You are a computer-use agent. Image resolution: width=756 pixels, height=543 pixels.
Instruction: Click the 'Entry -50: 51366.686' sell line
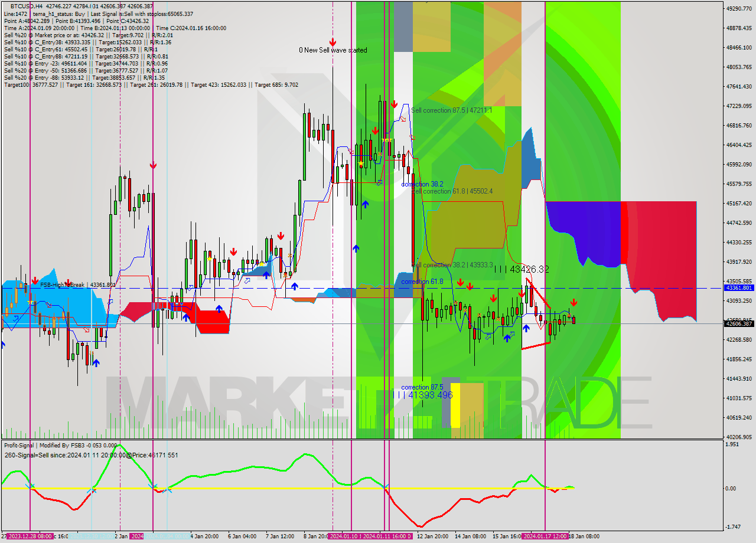[x=86, y=70]
